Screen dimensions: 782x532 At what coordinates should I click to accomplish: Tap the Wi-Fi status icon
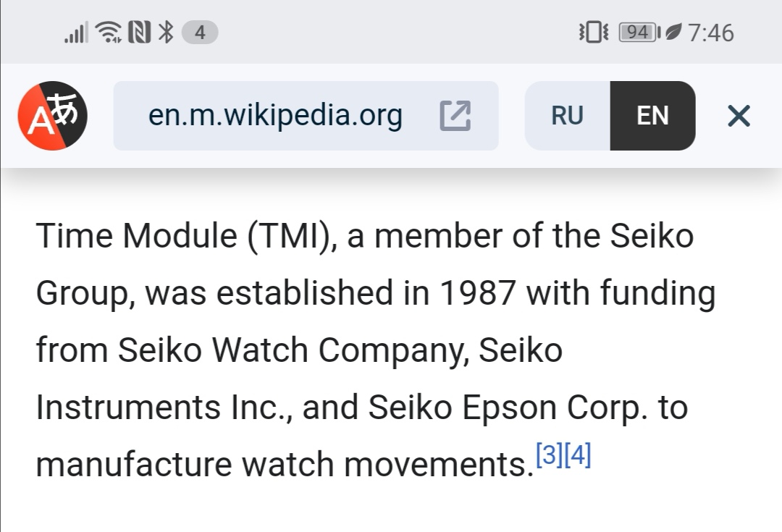point(109,33)
